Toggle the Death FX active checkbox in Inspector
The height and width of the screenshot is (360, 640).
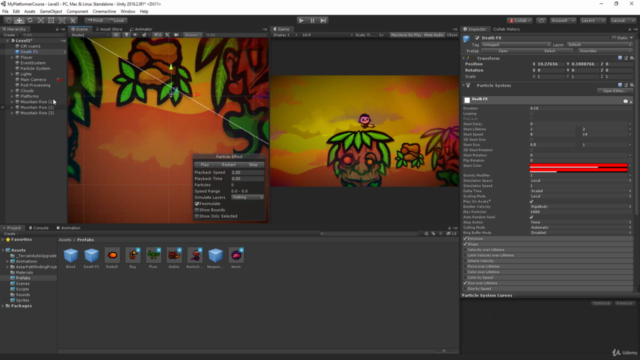(x=477, y=38)
